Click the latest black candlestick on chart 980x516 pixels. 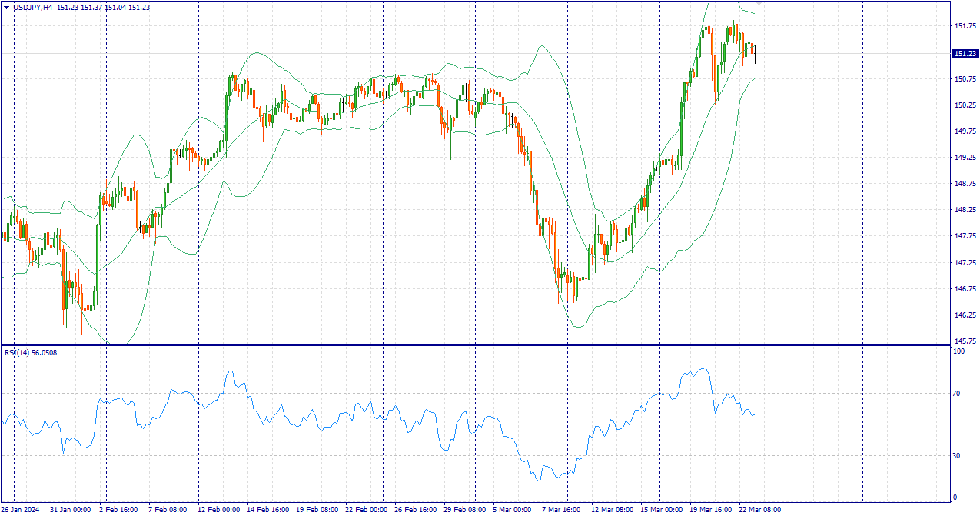pos(755,54)
